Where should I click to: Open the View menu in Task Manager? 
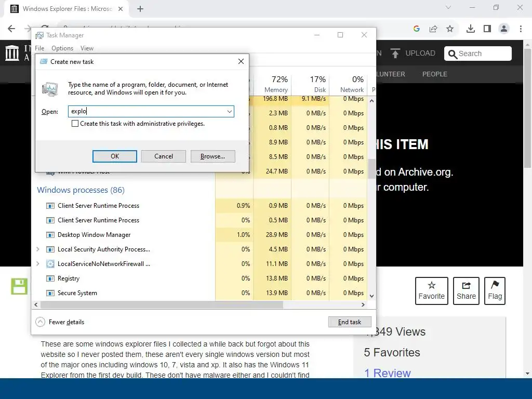click(87, 48)
